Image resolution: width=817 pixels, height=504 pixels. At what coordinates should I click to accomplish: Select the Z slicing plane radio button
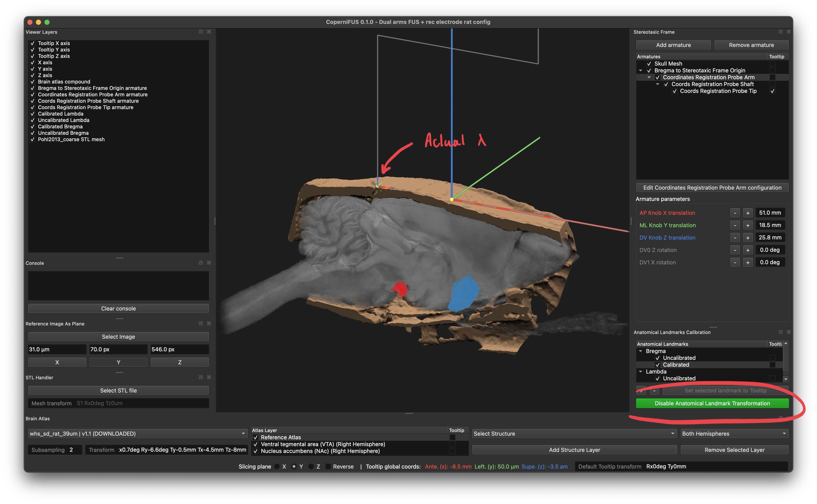pos(311,467)
